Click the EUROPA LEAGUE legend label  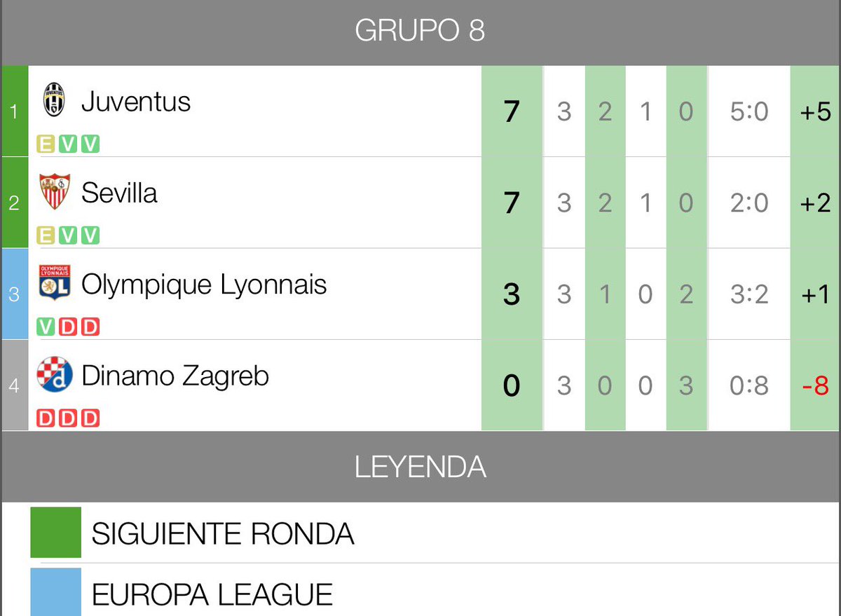(212, 595)
